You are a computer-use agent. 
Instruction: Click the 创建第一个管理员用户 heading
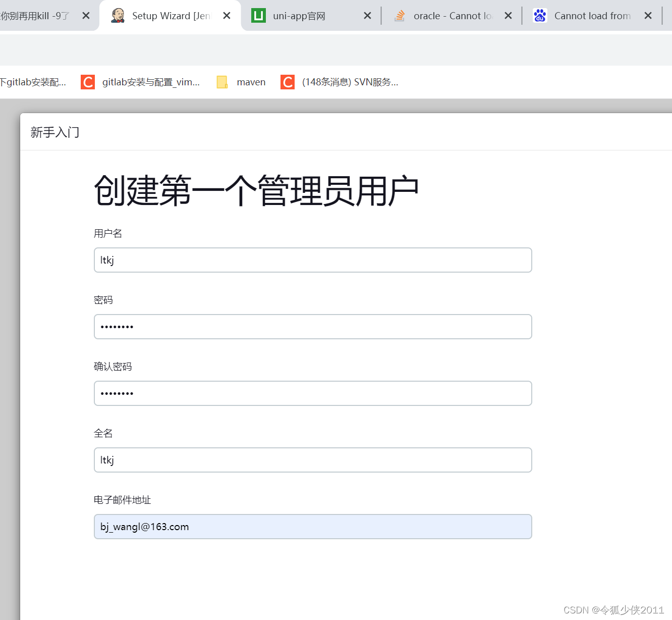click(256, 191)
